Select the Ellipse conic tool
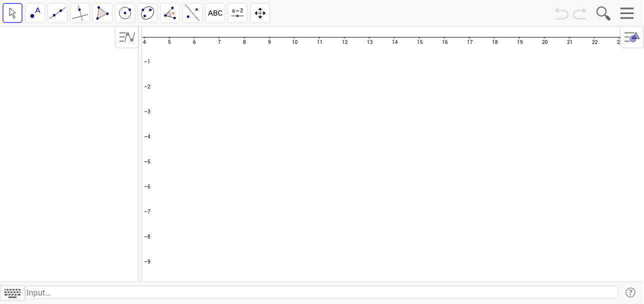The width and height of the screenshot is (644, 304). (147, 13)
